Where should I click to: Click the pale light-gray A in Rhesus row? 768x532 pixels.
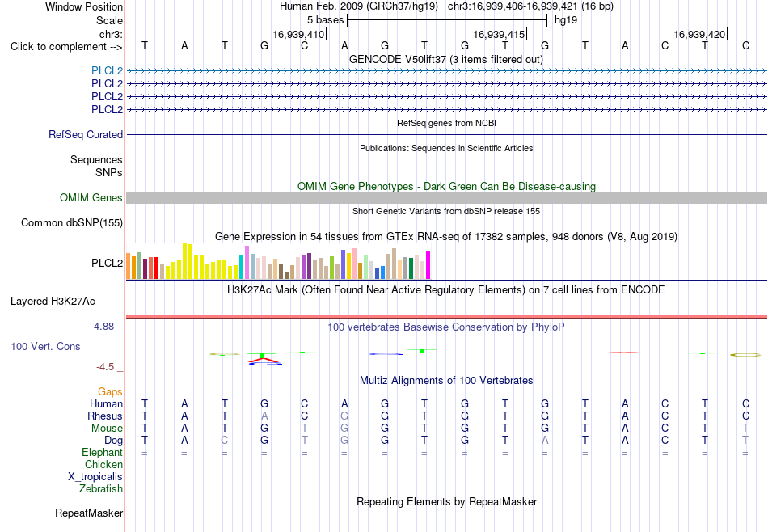coord(264,416)
